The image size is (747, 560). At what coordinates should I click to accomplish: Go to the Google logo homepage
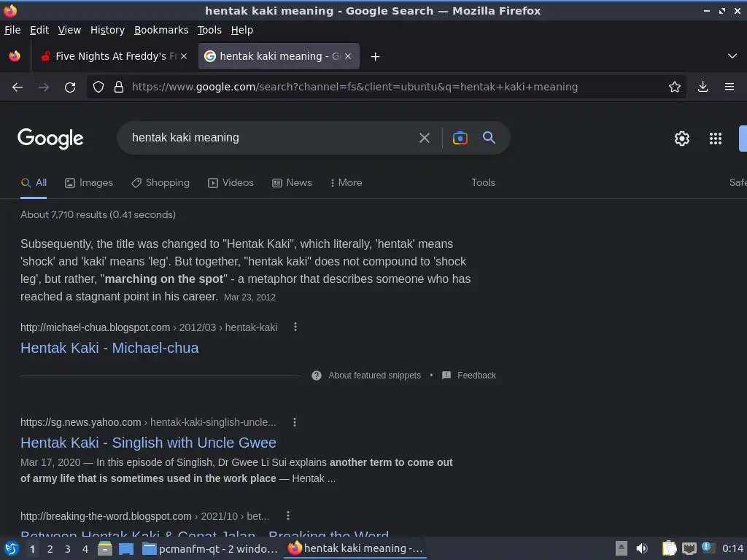tap(50, 139)
